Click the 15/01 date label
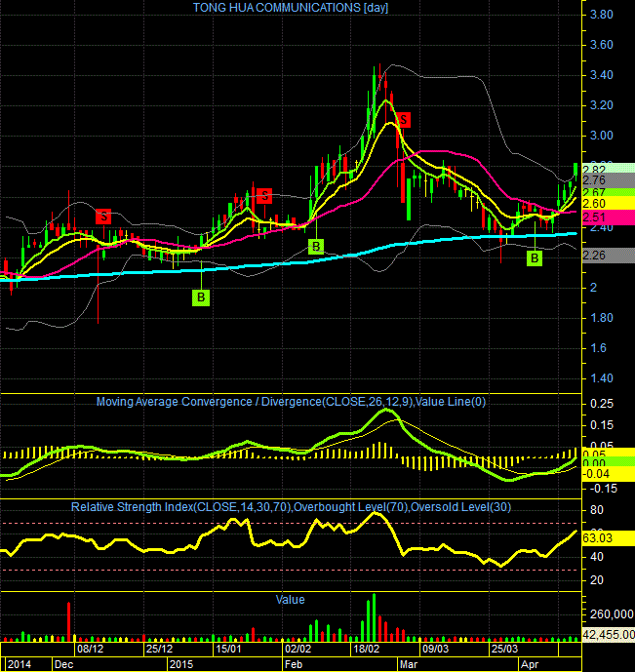 (228, 649)
